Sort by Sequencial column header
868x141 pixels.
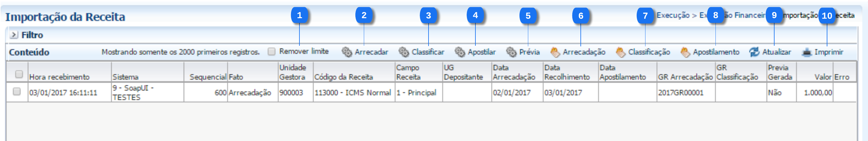[208, 77]
